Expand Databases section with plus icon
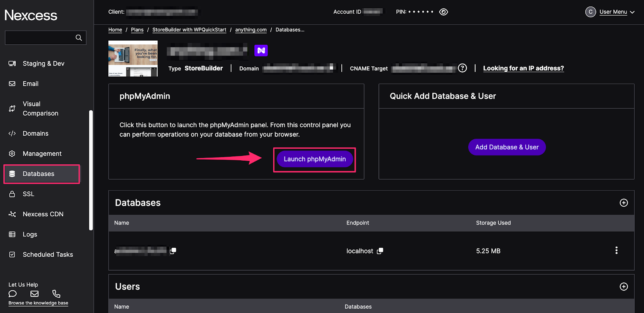Image resolution: width=644 pixels, height=313 pixels. click(x=623, y=203)
